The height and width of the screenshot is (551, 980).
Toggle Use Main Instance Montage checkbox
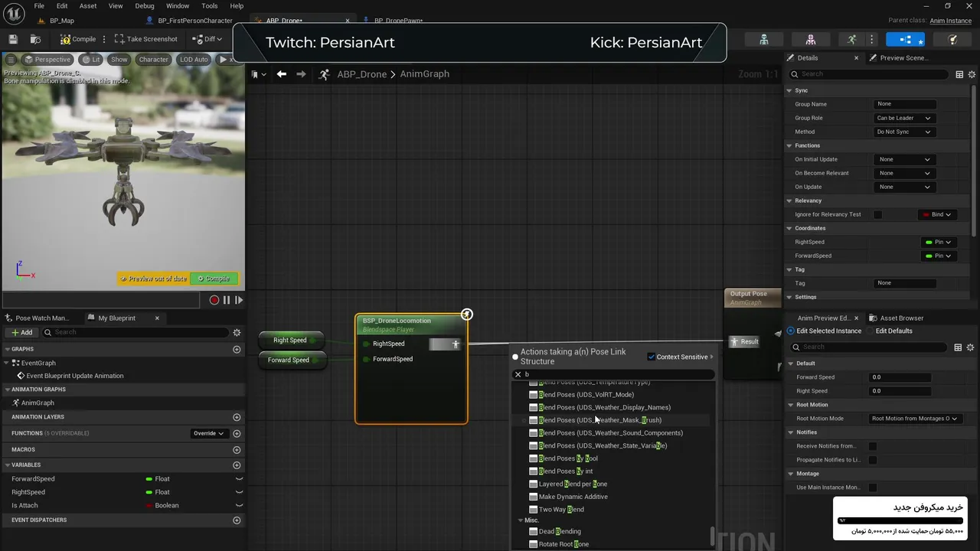tap(873, 487)
